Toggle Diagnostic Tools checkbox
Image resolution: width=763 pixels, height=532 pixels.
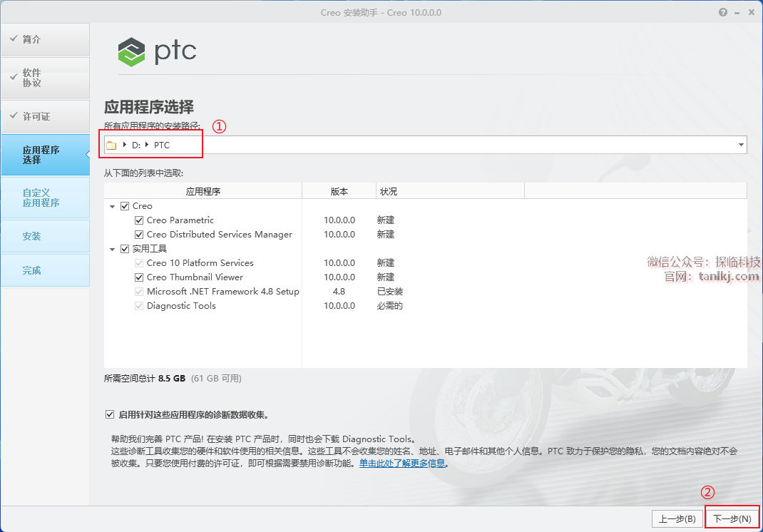(x=139, y=306)
